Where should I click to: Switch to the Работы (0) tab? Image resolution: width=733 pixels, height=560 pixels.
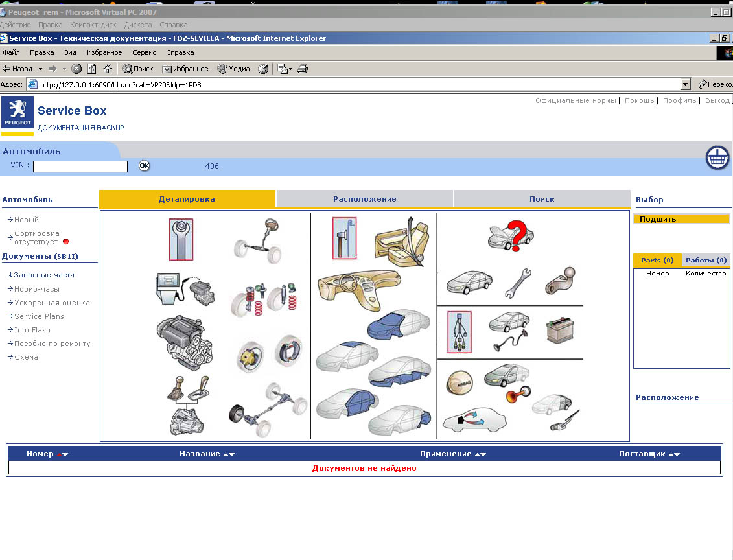click(x=706, y=260)
